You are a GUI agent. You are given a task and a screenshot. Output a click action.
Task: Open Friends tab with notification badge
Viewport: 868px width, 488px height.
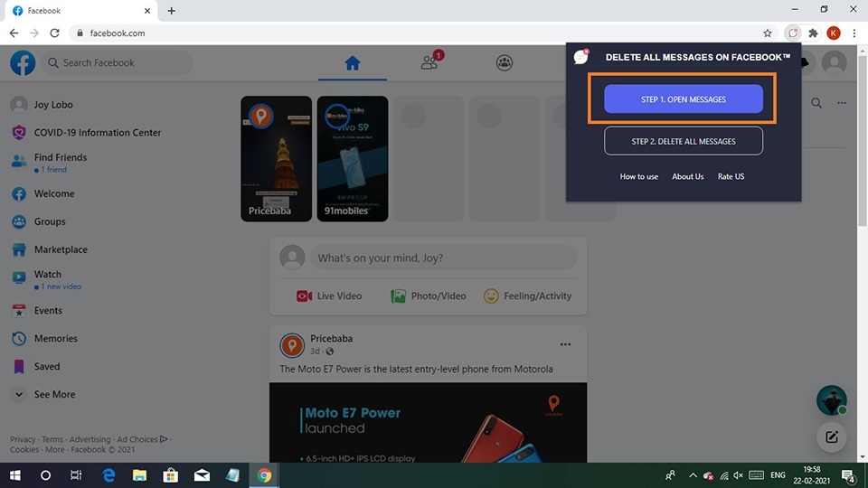click(x=432, y=61)
